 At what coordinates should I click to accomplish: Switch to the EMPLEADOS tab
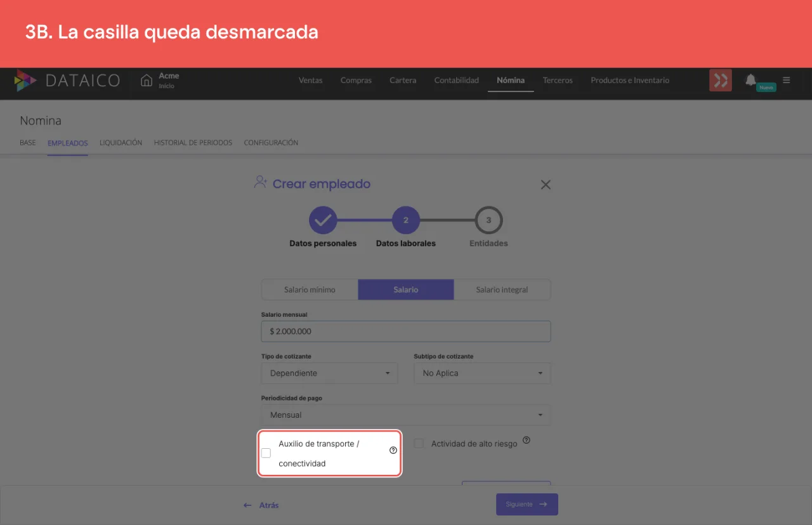pos(68,143)
